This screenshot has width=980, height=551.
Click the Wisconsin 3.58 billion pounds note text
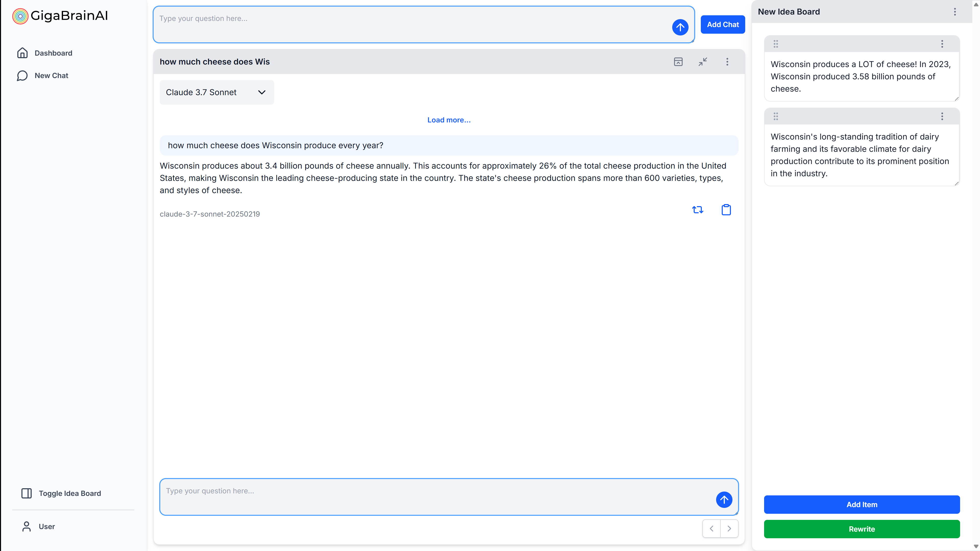coord(861,77)
